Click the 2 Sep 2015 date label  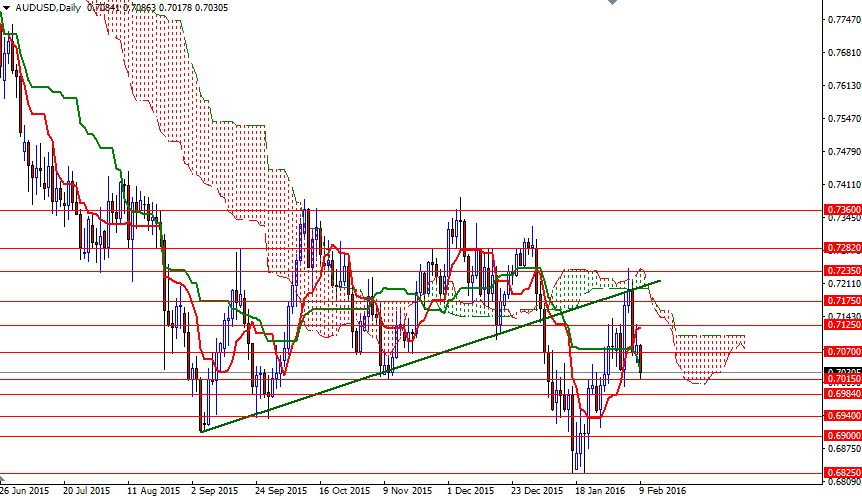[x=214, y=490]
